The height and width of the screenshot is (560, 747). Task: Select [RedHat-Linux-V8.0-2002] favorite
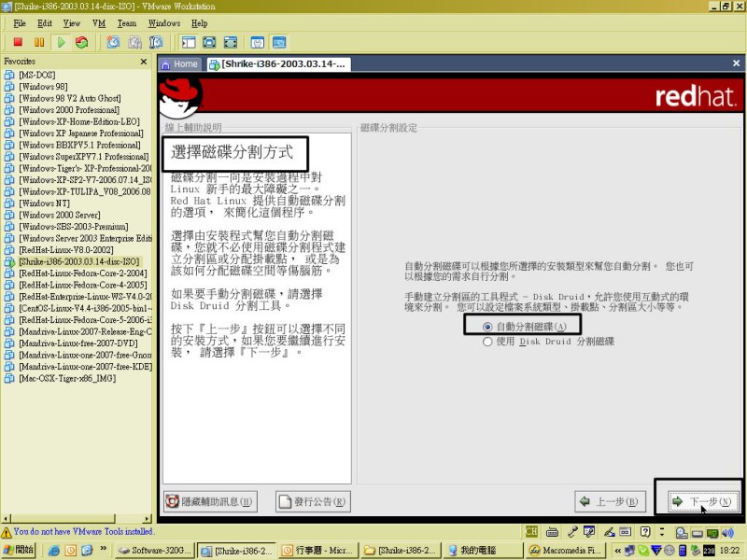pyautogui.click(x=66, y=250)
